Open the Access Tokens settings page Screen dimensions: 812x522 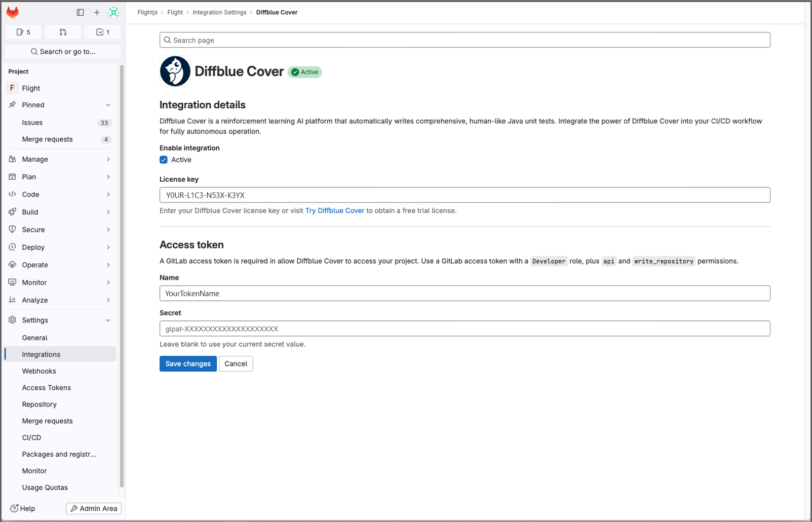60,388
